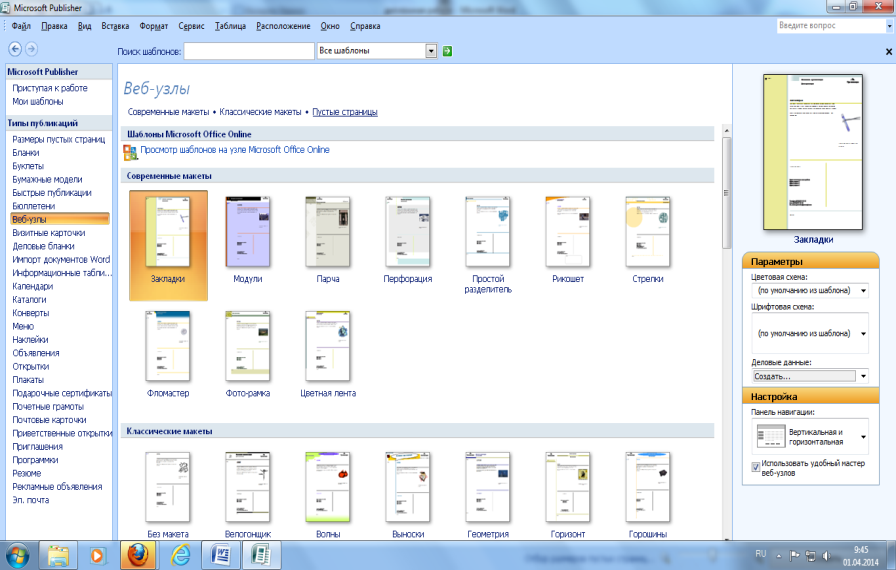Screen dimensions: 896x570
Task: Open the Windows Start menu
Action: tap(18, 555)
